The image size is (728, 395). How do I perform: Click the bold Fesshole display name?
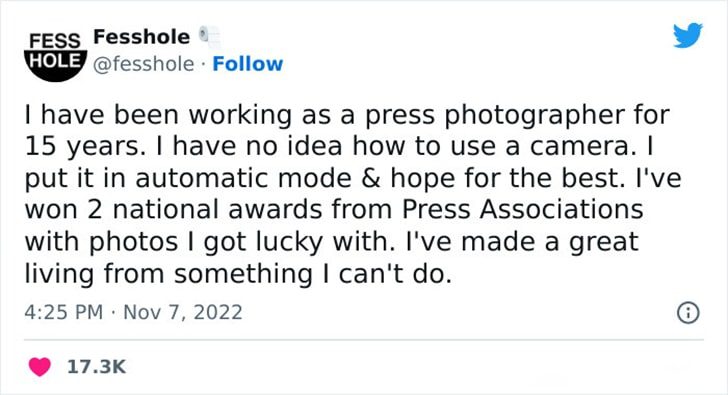point(142,37)
